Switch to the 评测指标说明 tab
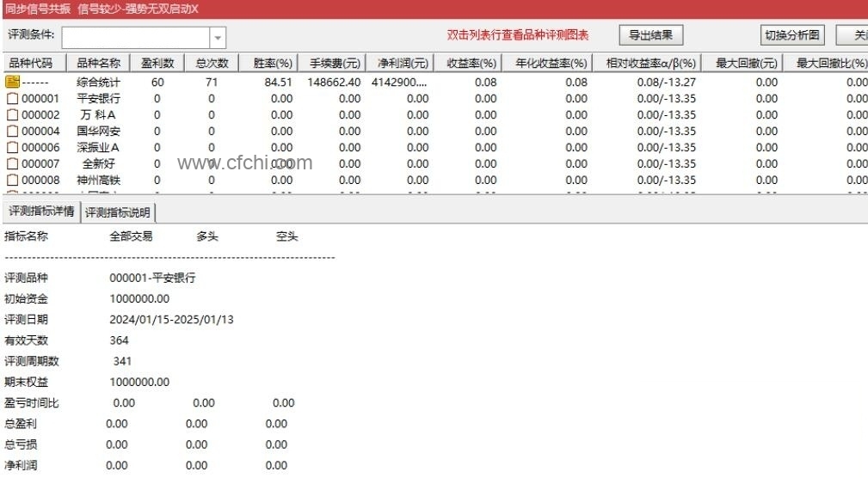Viewport: 868px width, 478px height. [118, 212]
